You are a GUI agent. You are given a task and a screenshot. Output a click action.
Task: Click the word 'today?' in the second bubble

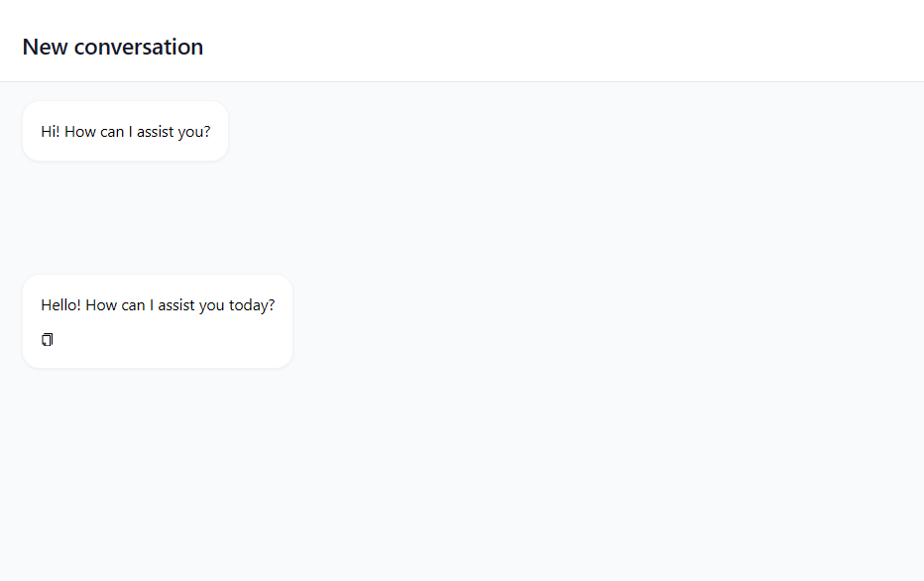pos(252,305)
